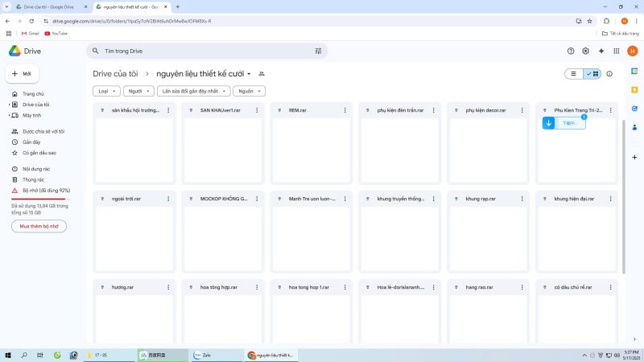Open Thùng rác in the sidebar
644x362 pixels.
(33, 179)
